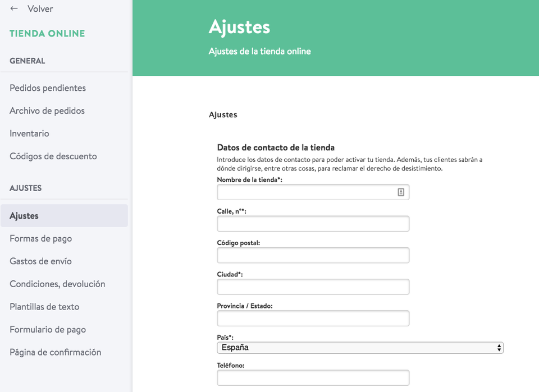
Task: Select Inventario from the sidebar
Action: tap(29, 133)
